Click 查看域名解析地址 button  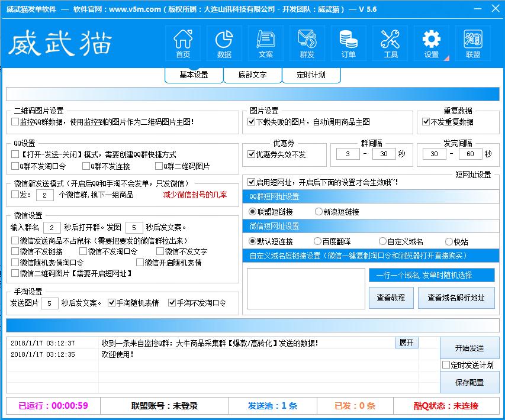[x=456, y=298]
